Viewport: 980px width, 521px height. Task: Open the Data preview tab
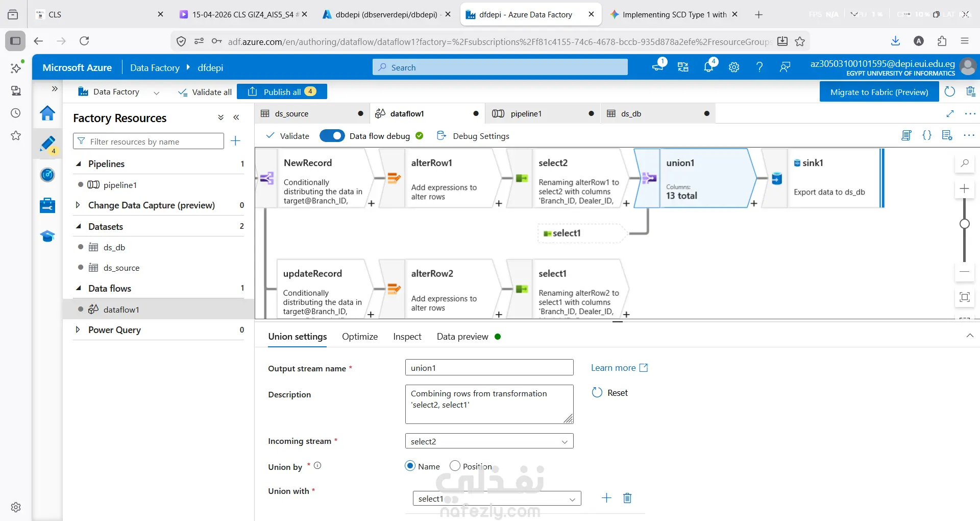pos(462,337)
